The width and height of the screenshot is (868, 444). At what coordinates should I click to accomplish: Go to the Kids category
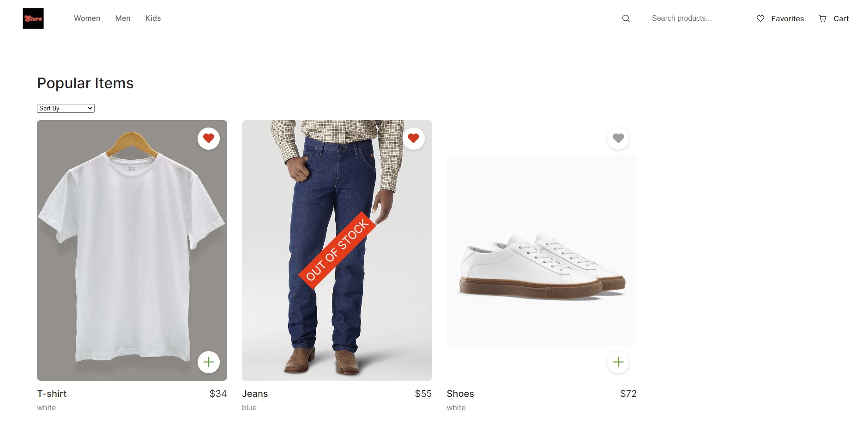[153, 18]
